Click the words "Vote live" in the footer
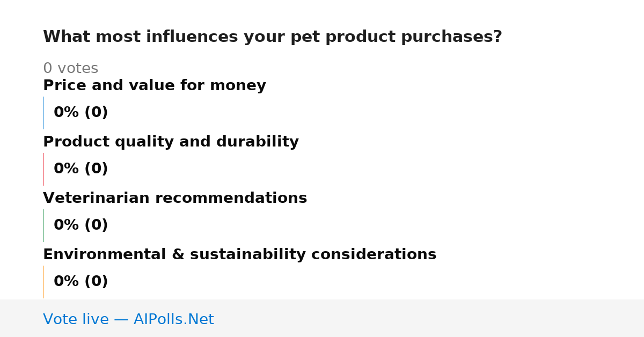Viewport: 644px width, 337px height. (x=76, y=320)
